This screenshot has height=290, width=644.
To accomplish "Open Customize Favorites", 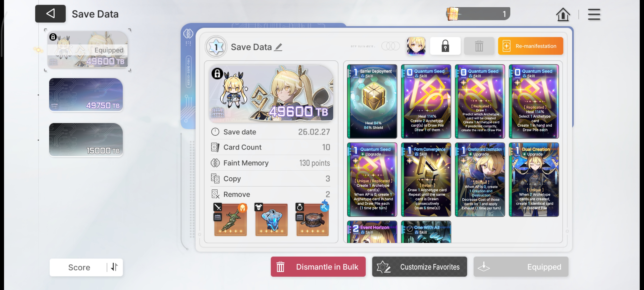I will [x=419, y=267].
